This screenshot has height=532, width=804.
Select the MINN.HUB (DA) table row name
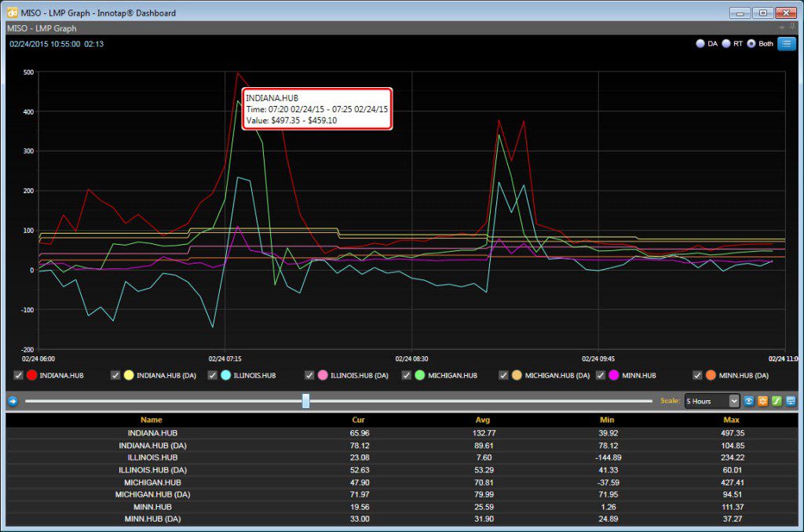(152, 519)
